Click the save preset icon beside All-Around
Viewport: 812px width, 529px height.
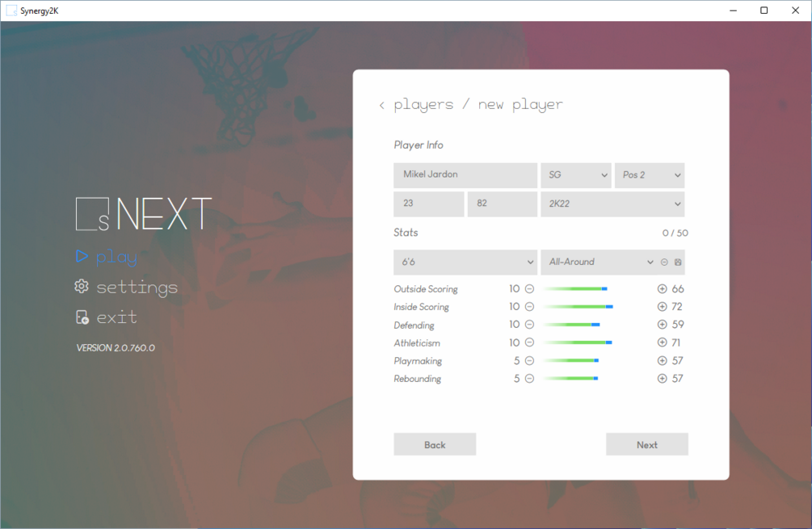(x=678, y=262)
